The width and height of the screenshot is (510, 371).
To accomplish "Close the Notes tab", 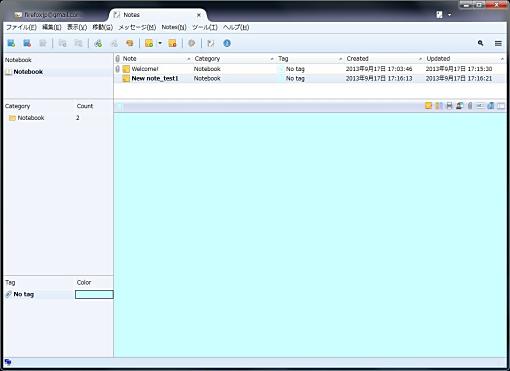I will click(x=199, y=15).
